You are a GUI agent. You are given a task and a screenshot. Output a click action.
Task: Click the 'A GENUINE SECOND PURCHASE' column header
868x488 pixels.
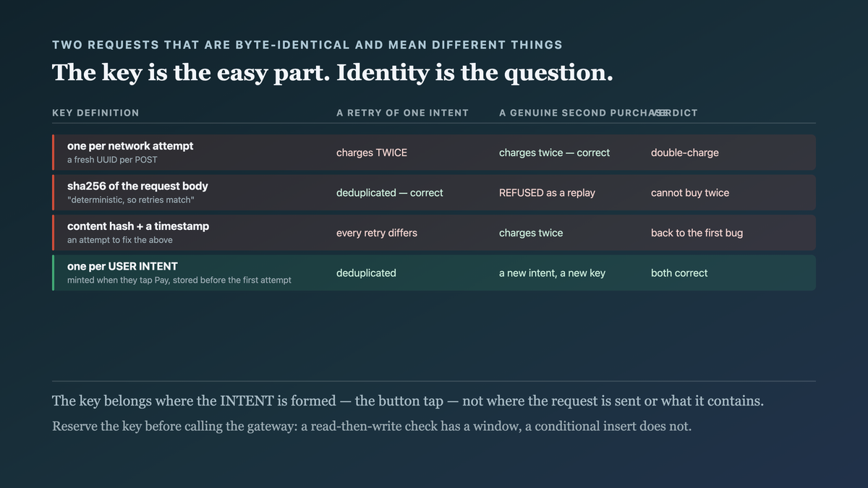pos(583,113)
